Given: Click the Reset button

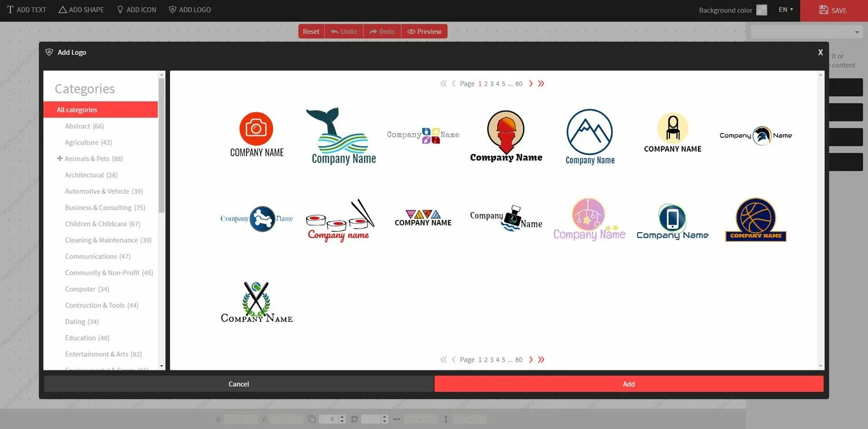Looking at the screenshot, I should point(311,31).
